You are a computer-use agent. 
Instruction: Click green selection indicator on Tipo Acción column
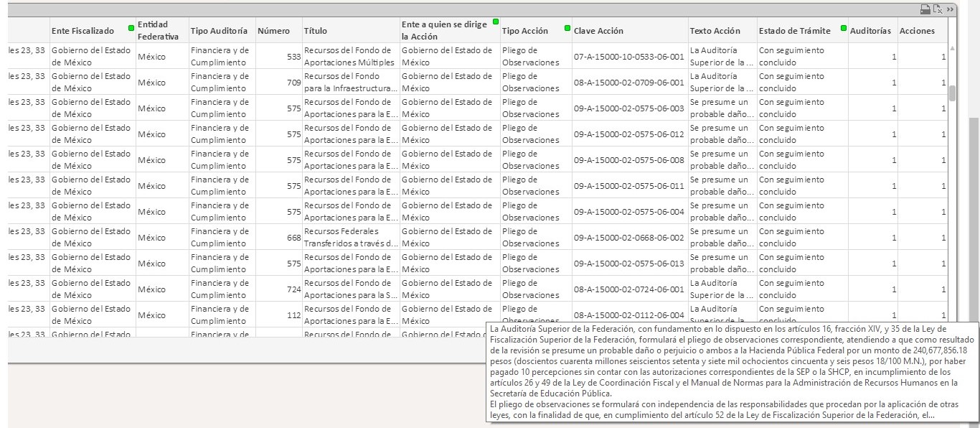coord(567,28)
